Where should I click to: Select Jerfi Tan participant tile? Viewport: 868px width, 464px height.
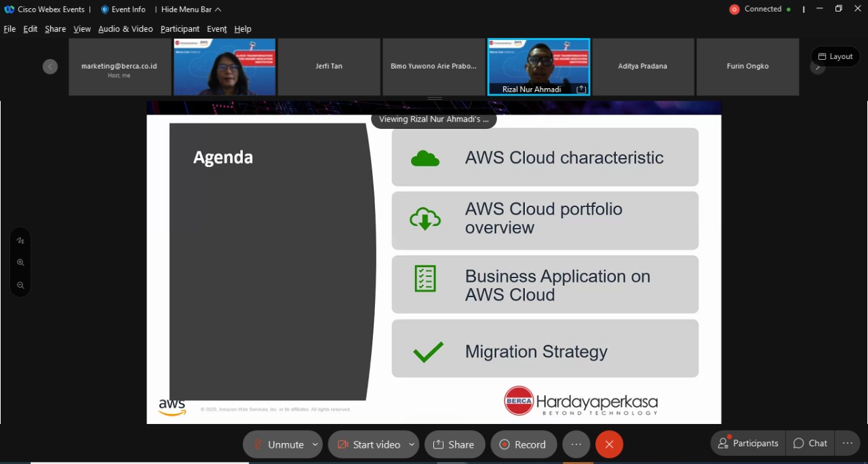point(329,66)
